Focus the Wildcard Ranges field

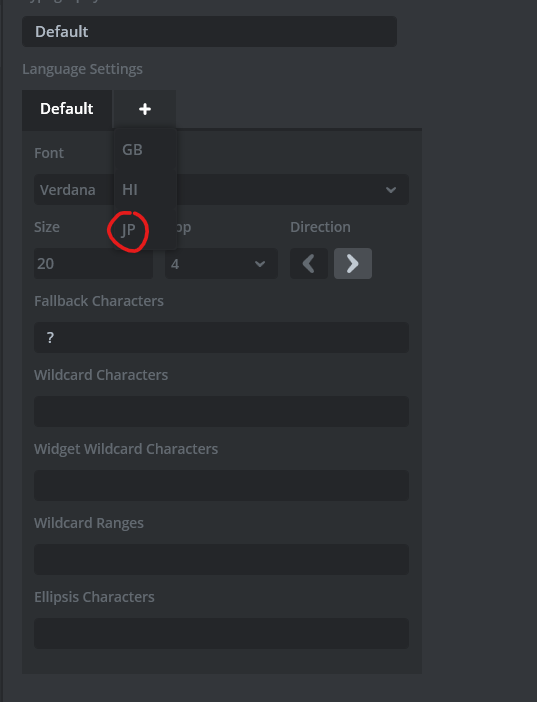pyautogui.click(x=221, y=559)
